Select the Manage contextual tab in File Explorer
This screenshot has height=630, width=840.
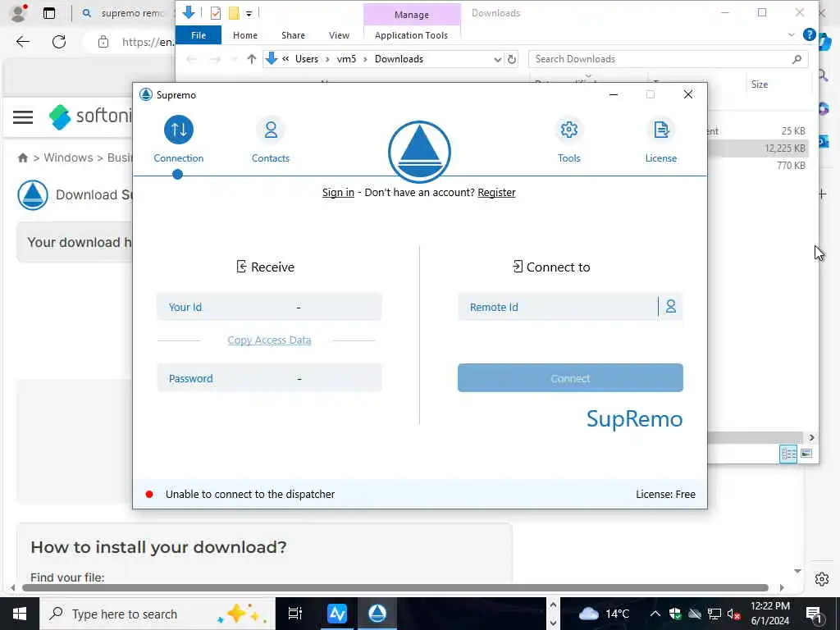[x=412, y=15]
